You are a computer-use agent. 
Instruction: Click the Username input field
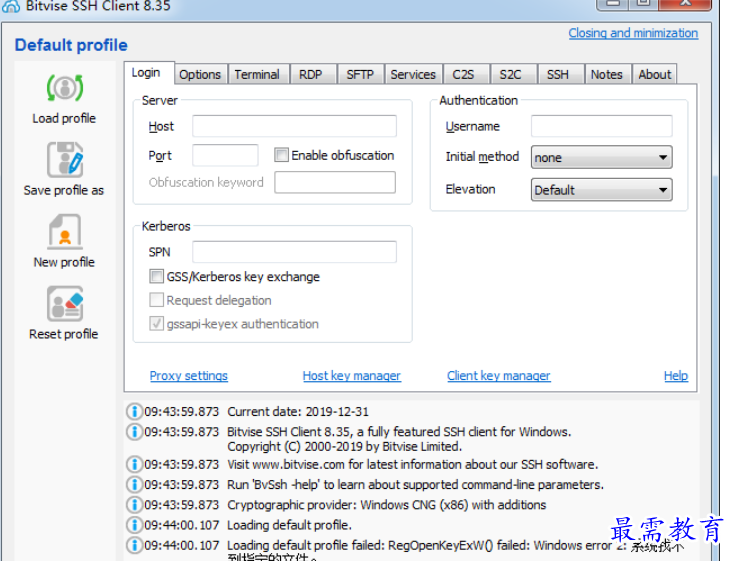coord(601,126)
